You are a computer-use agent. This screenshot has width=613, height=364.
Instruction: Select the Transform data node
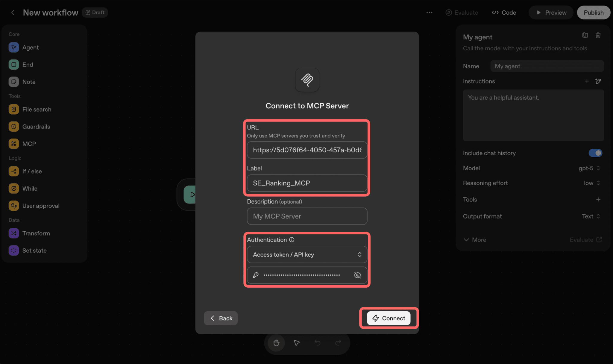[x=36, y=233]
